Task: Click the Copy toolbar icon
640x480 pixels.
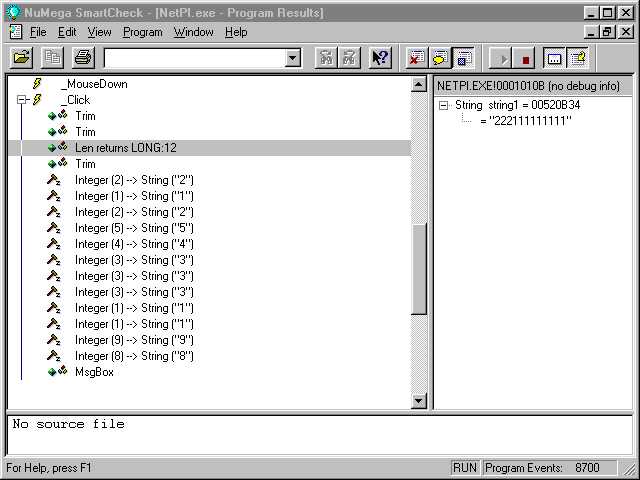Action: point(52,58)
